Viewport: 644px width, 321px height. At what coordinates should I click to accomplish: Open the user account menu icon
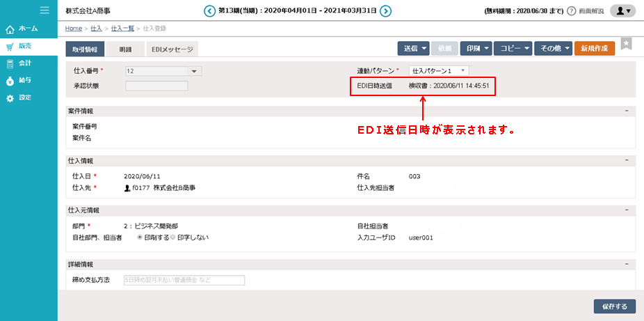pyautogui.click(x=622, y=11)
